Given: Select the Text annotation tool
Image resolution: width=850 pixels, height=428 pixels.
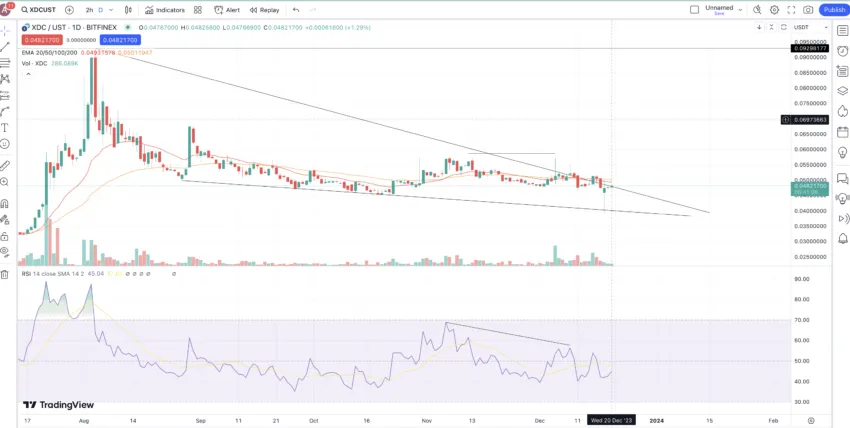Looking at the screenshot, I should (x=5, y=128).
